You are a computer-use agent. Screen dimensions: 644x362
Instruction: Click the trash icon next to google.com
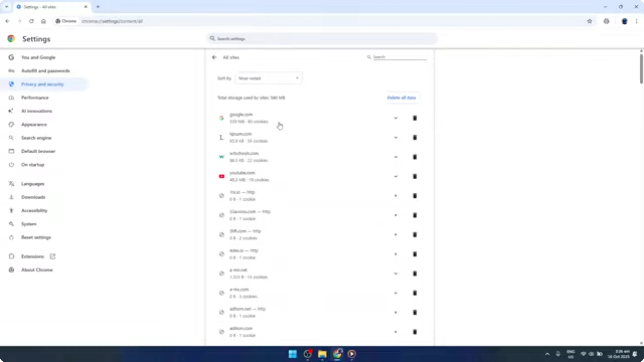415,118
